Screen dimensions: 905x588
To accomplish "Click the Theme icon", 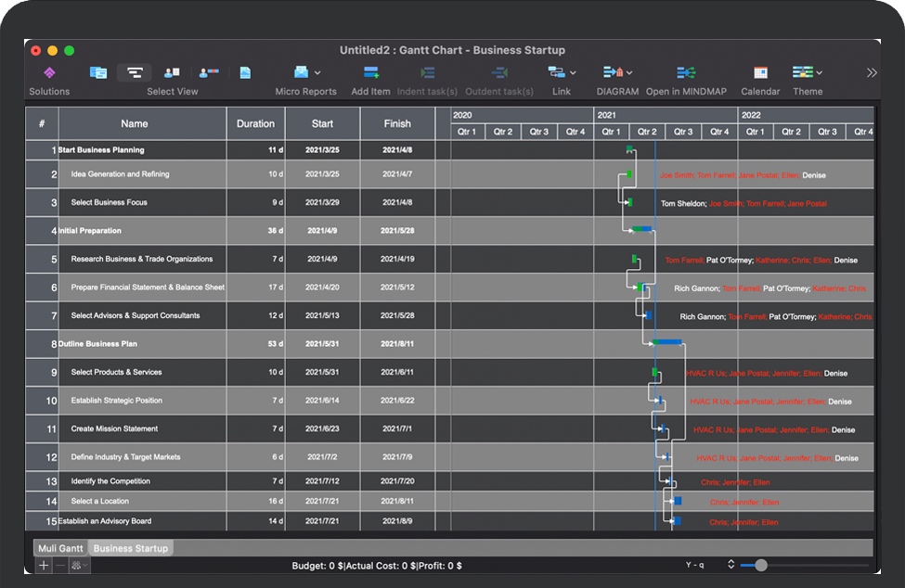I will click(x=803, y=72).
